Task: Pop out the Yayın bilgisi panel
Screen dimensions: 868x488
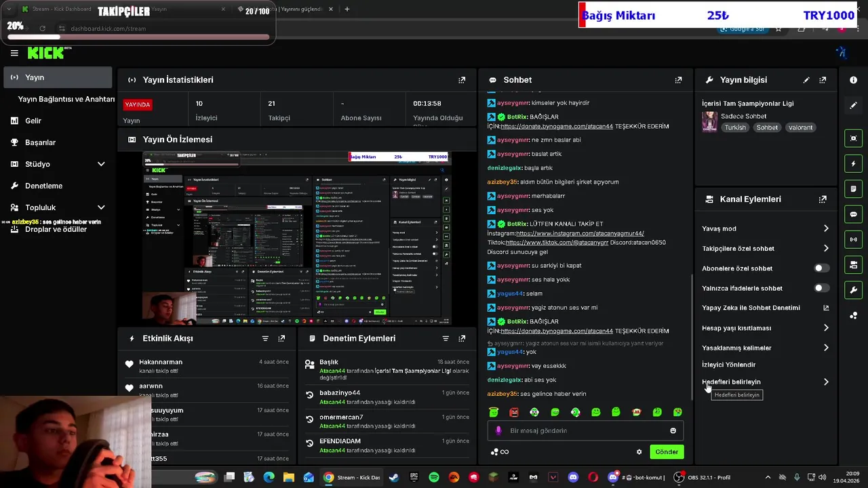Action: (x=823, y=80)
